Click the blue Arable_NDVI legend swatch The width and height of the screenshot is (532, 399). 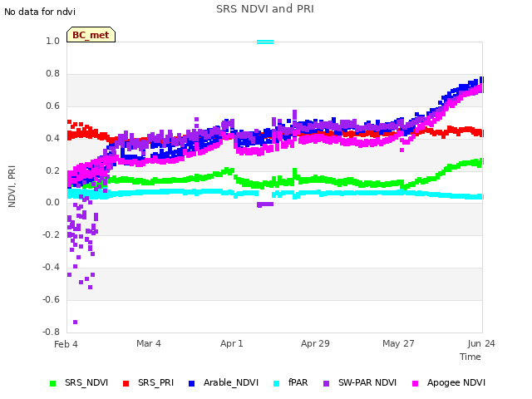point(191,383)
